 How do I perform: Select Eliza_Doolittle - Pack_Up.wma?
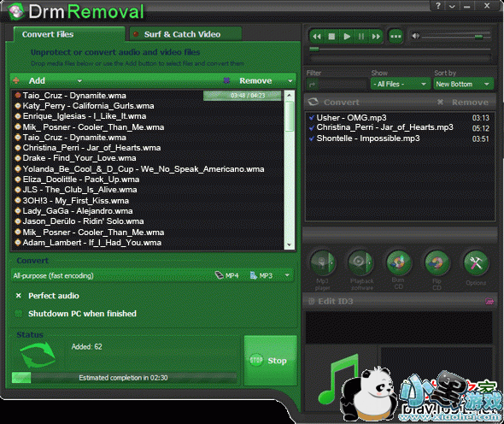81,180
